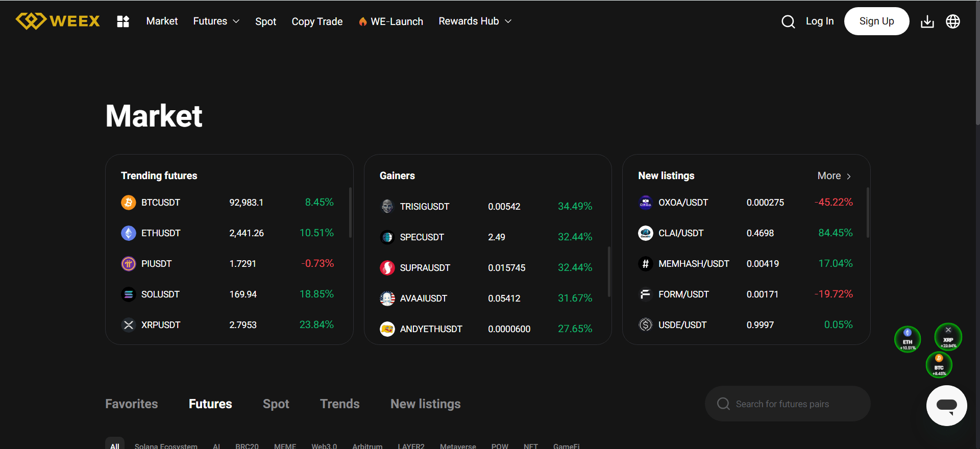This screenshot has width=980, height=449.
Task: Click the Log In link
Action: [819, 21]
